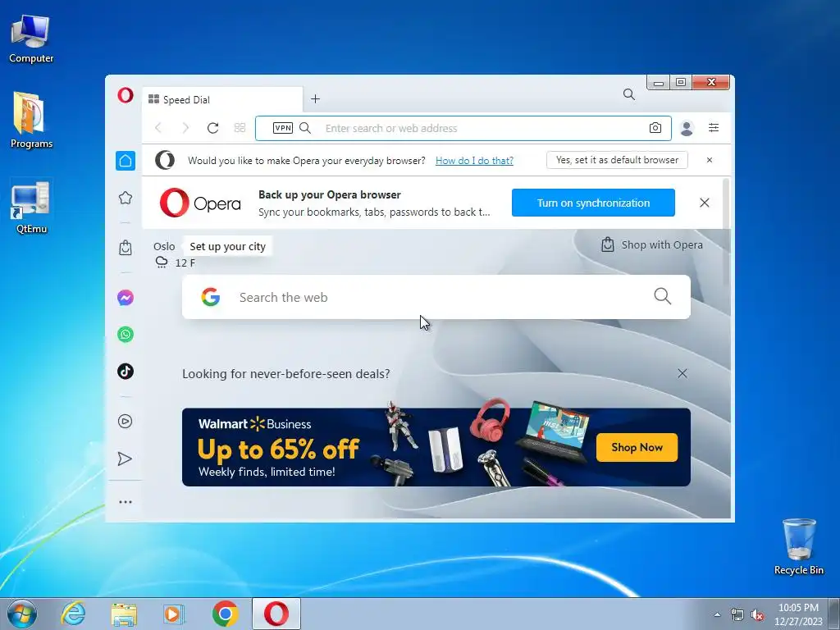Click the 'How do I do that?' link
The width and height of the screenshot is (840, 630).
[x=474, y=160]
